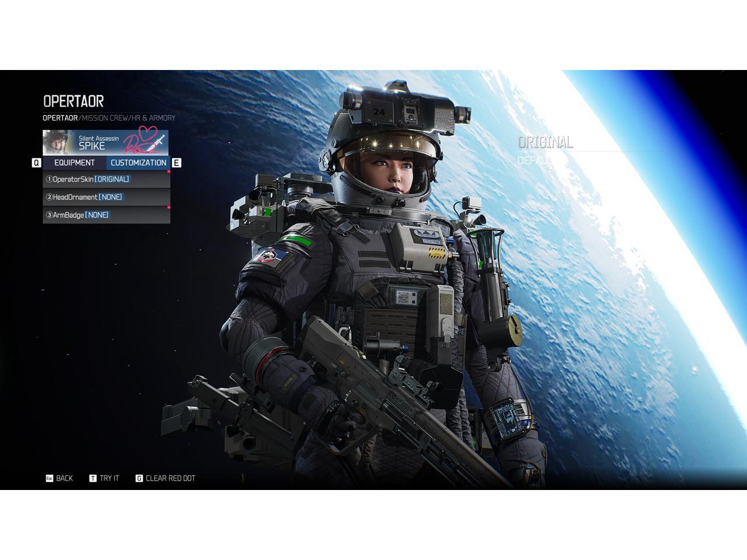
Task: Expand the HeadOrnament option
Action: [x=106, y=197]
